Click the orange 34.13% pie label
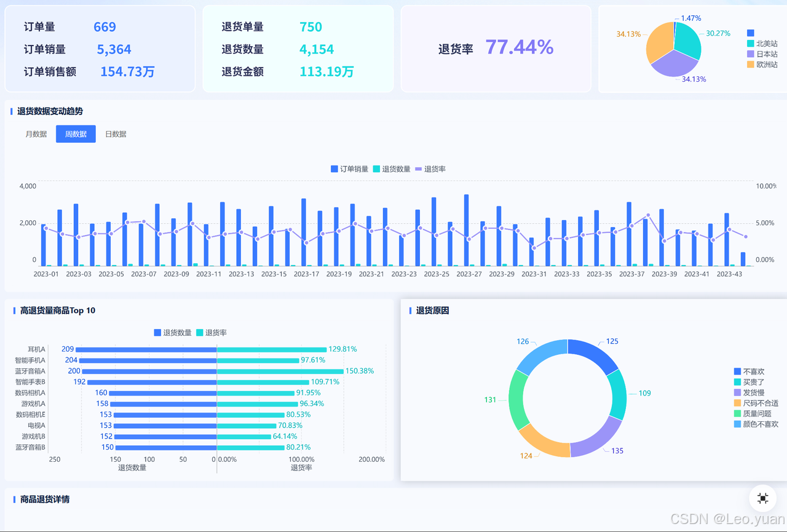This screenshot has width=787, height=532. pyautogui.click(x=628, y=34)
